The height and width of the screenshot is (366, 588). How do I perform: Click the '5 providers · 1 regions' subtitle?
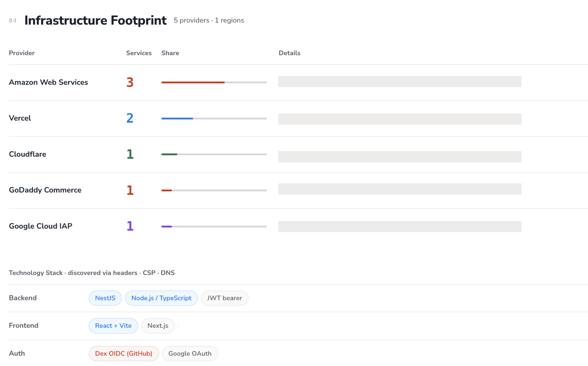[x=209, y=21]
